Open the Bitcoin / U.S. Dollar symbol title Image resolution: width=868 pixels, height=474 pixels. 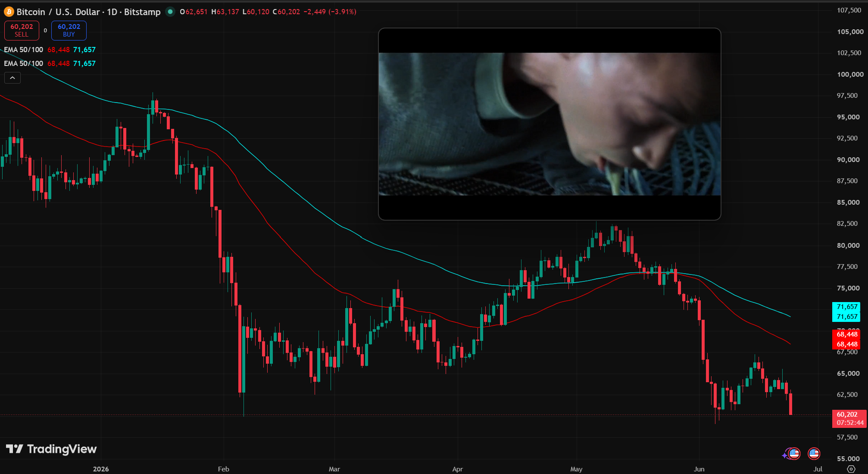pyautogui.click(x=88, y=12)
